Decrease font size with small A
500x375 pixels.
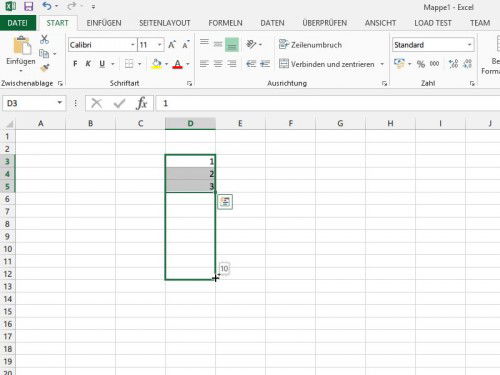tap(186, 44)
